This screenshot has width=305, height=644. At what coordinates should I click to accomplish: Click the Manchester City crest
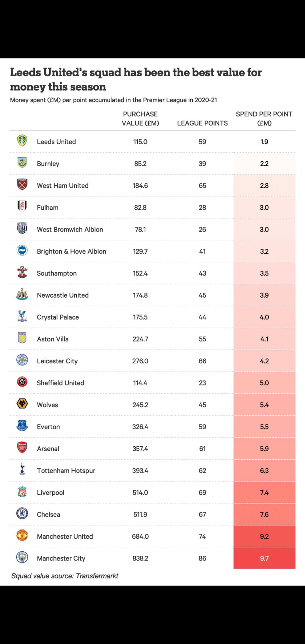click(x=22, y=557)
